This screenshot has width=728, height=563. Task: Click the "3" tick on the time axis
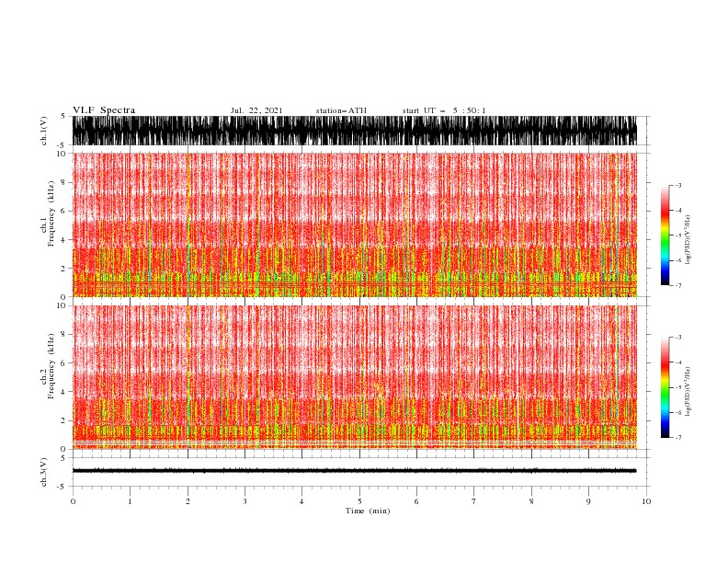[245, 501]
